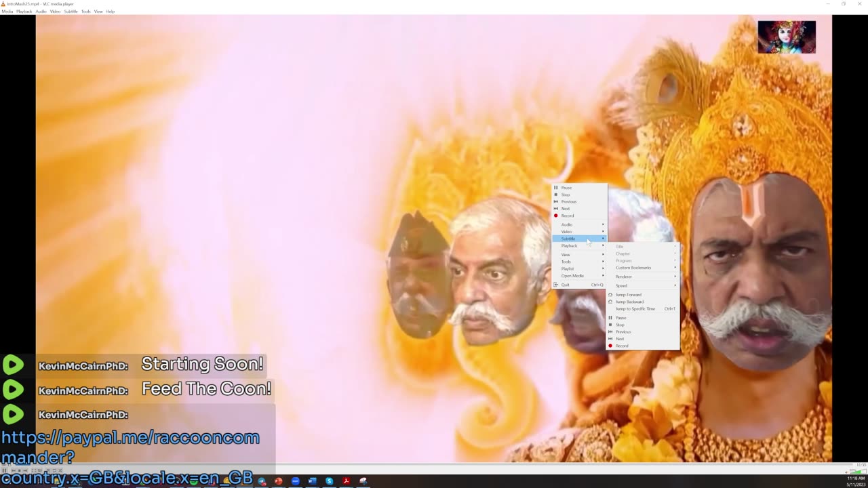Open the Tools menu in menu bar
Screen dimensions: 868x488
point(85,12)
